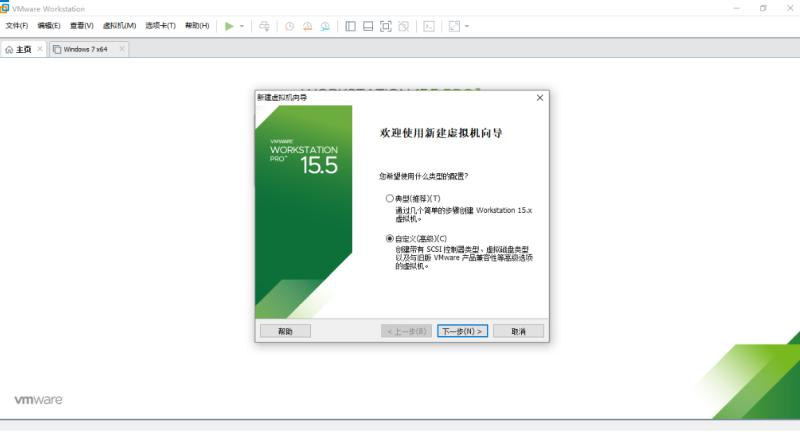The height and width of the screenshot is (432, 800).
Task: Open the 文件(F) menu
Action: pos(17,26)
